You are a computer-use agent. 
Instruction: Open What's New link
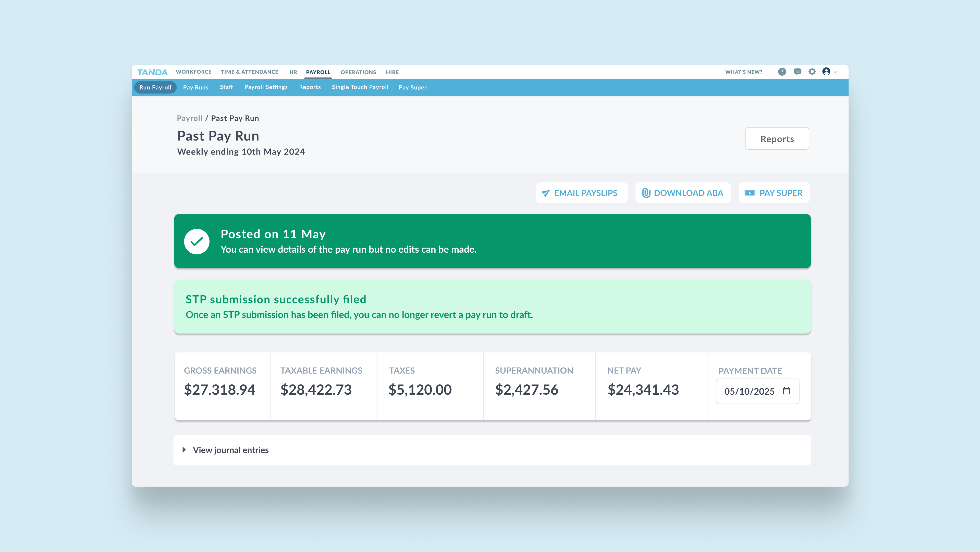pos(743,72)
